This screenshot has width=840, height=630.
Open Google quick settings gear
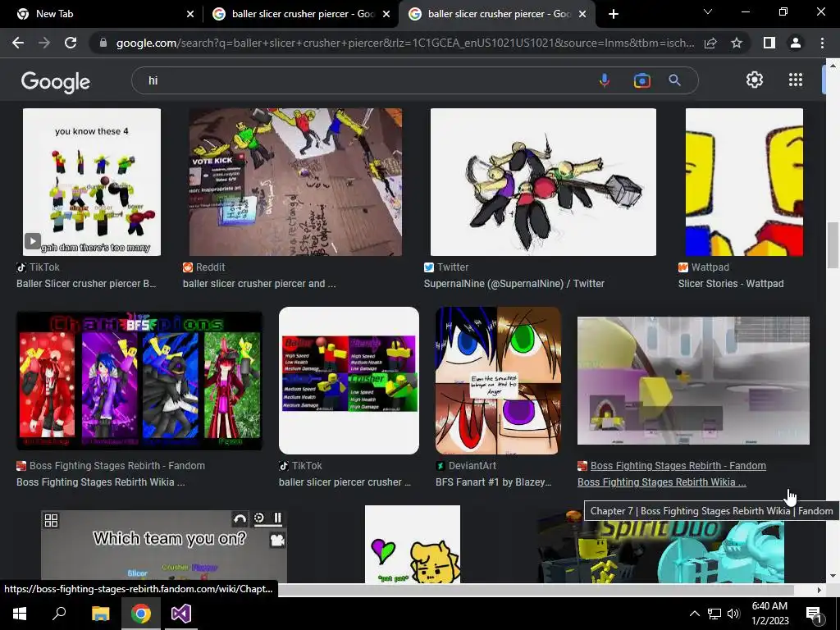tap(755, 80)
